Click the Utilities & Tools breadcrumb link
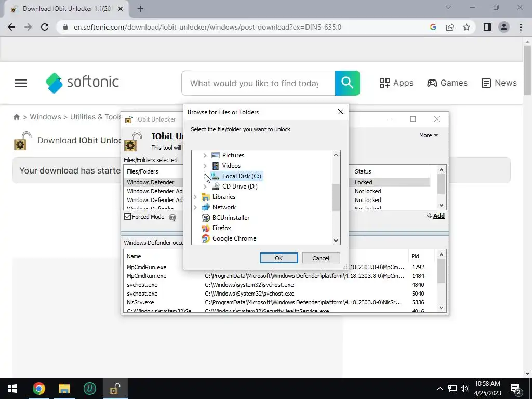The image size is (532, 399). coord(96,117)
